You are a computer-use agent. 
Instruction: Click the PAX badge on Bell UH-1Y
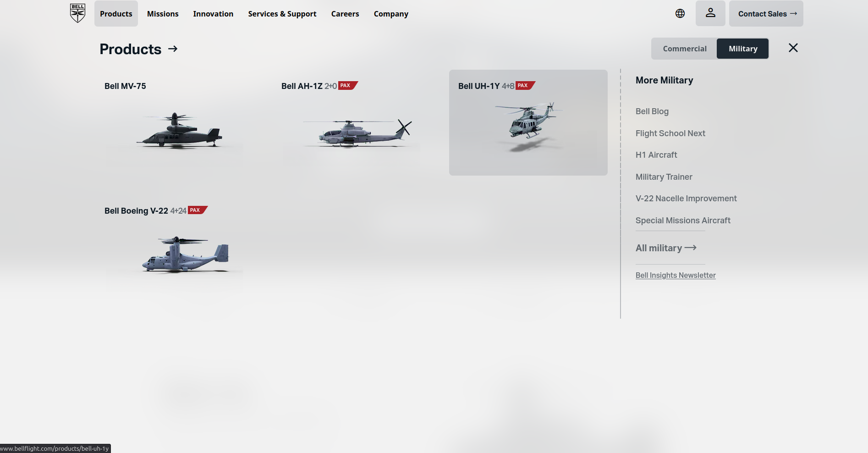[x=525, y=85]
